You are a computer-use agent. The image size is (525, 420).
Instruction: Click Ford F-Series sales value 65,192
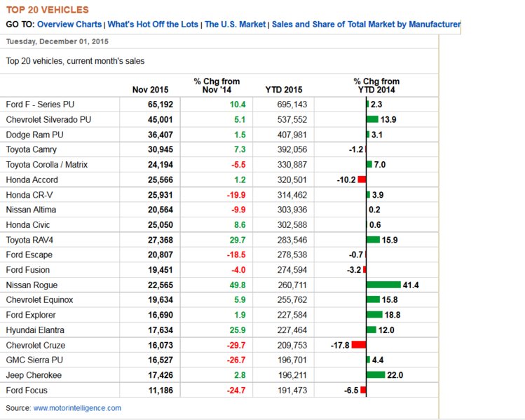(x=161, y=104)
